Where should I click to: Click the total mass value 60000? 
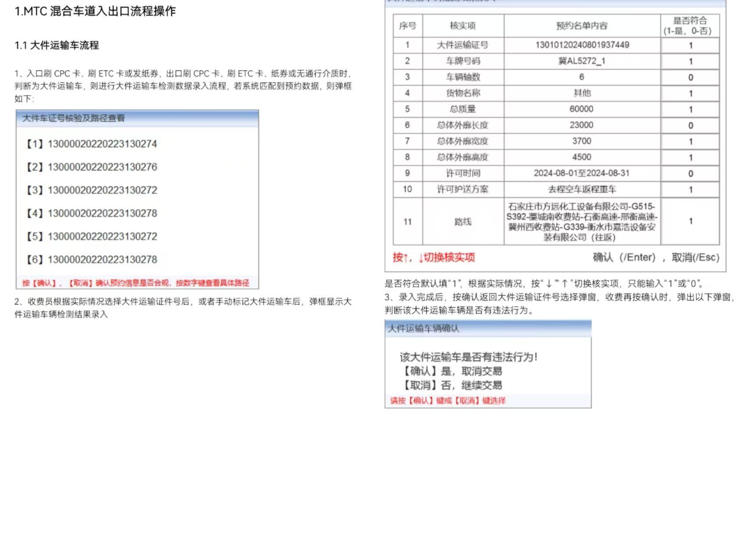(x=582, y=109)
